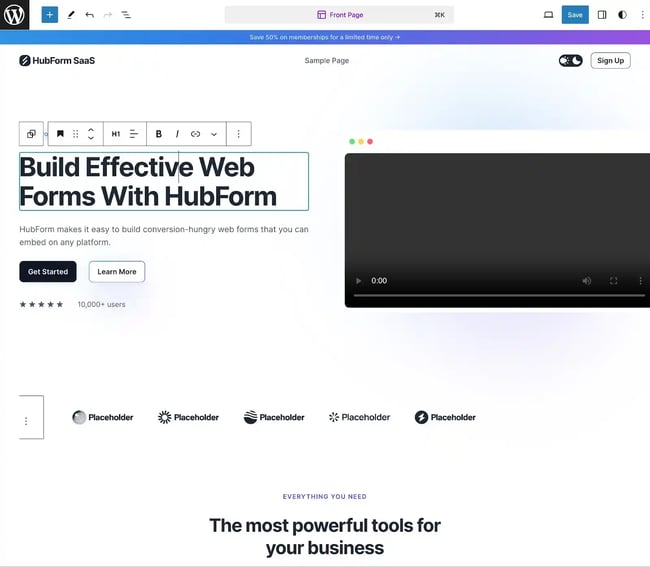Move the heading block down
Screen dimensions: 650x567
(91, 138)
